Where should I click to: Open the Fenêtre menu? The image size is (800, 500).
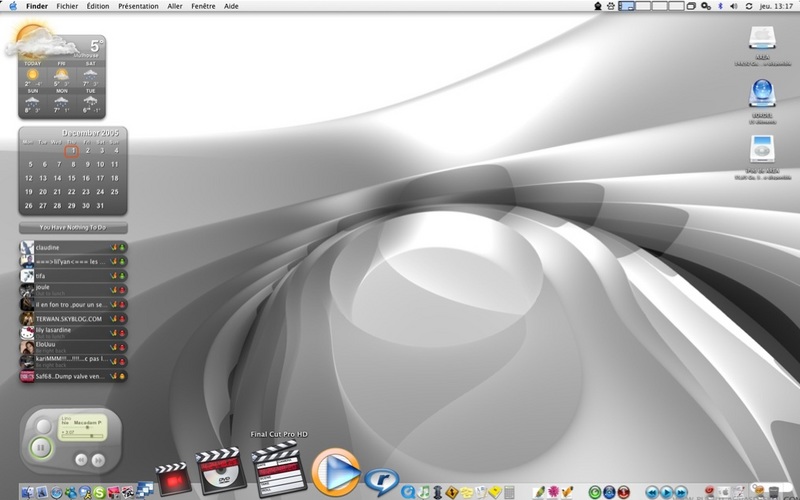(x=203, y=6)
